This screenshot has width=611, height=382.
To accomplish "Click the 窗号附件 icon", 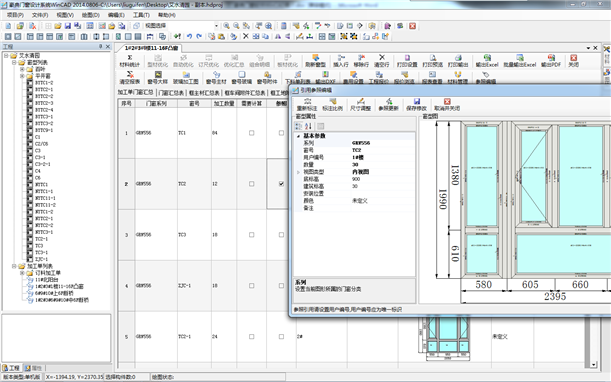I will point(267,74).
